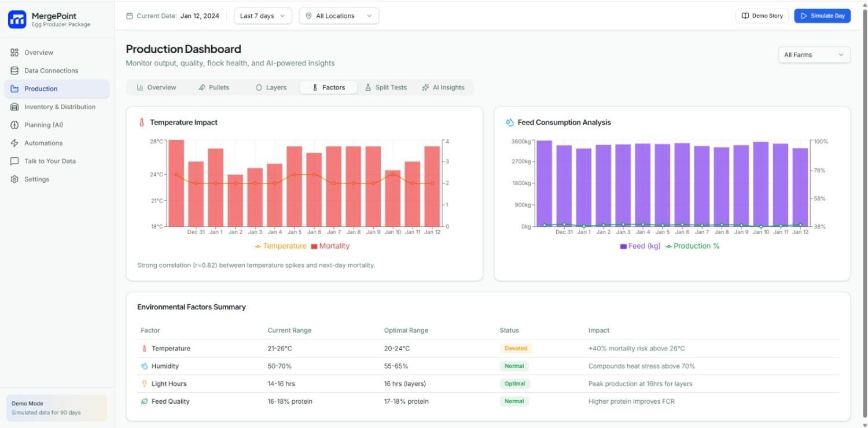Click the MergePoint logo icon
Image resolution: width=868 pixels, height=428 pixels.
[x=17, y=19]
